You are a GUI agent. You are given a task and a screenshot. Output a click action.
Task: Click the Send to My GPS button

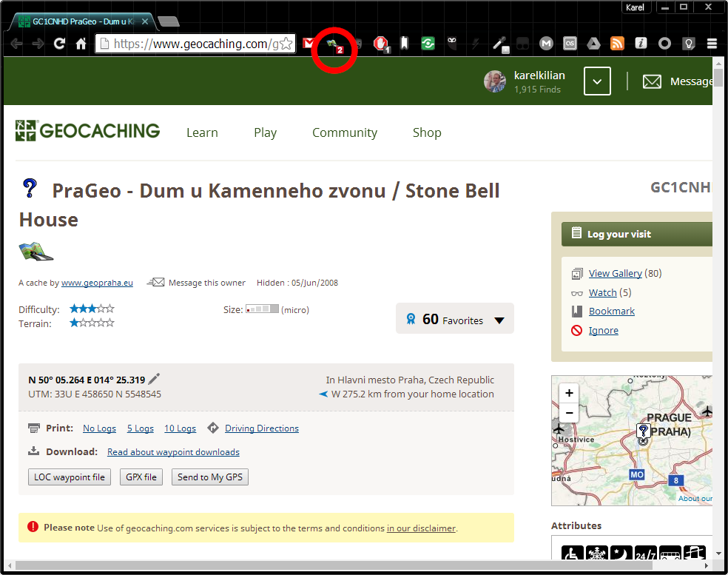(210, 477)
